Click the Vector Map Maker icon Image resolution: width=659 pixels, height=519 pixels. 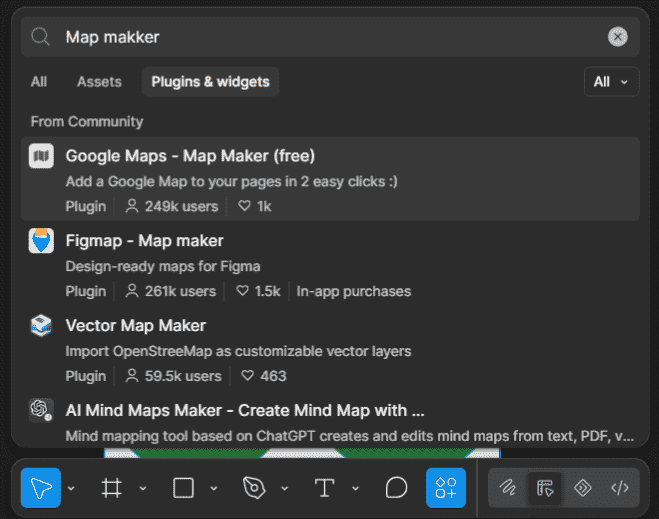(41, 326)
